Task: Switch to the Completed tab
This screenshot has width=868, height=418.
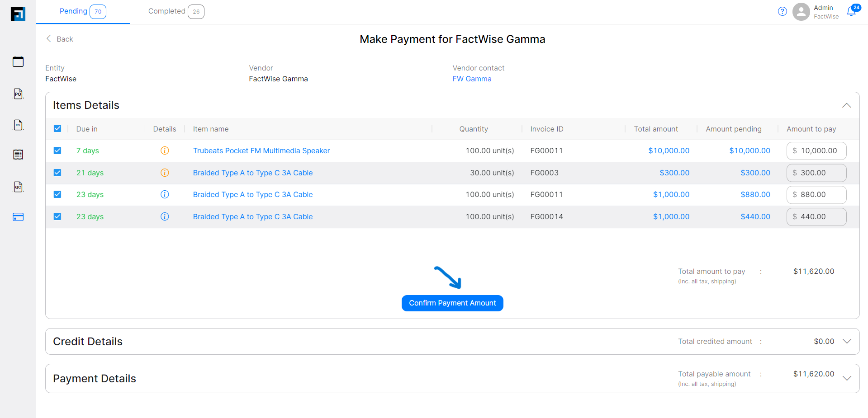Action: coord(176,11)
